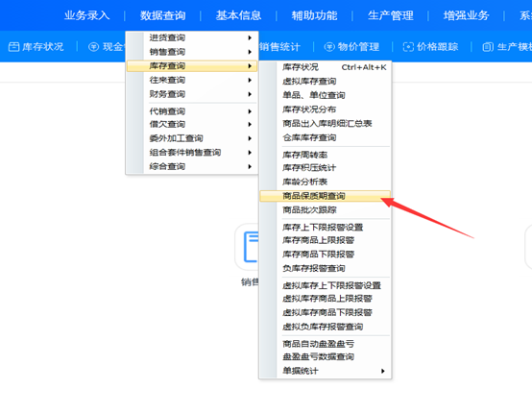Viewport: 532px width, 414px height.
Task: Click the blue document icon above 销售
Action: (251, 247)
